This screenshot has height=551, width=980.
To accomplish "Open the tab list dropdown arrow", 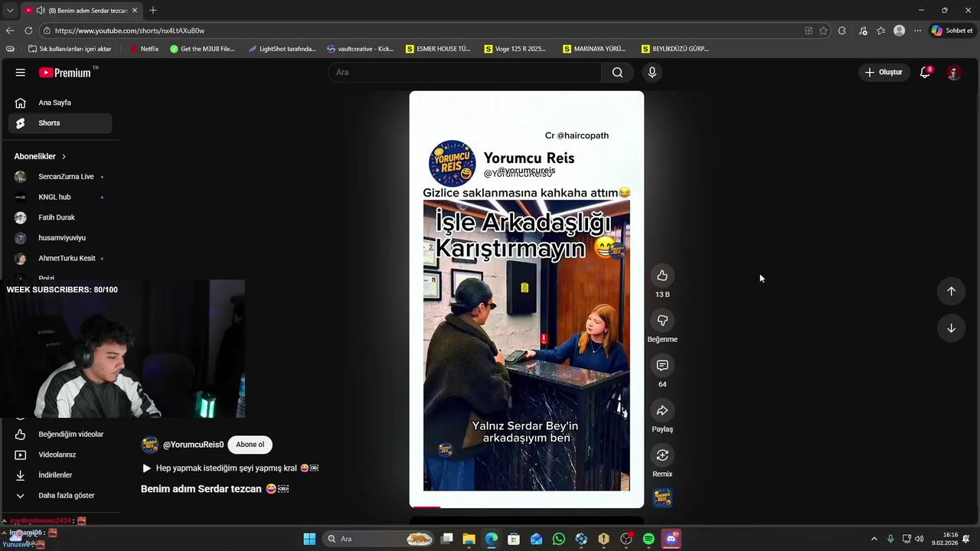I will pos(10,11).
